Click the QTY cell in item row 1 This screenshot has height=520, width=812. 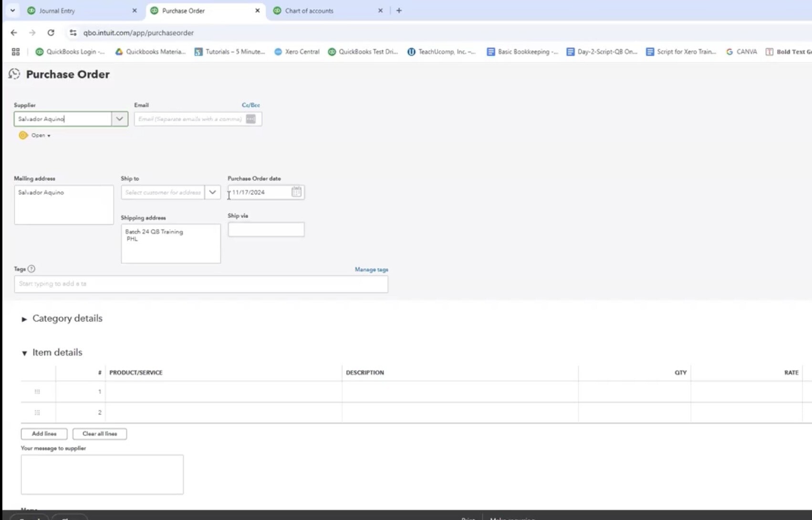point(635,392)
